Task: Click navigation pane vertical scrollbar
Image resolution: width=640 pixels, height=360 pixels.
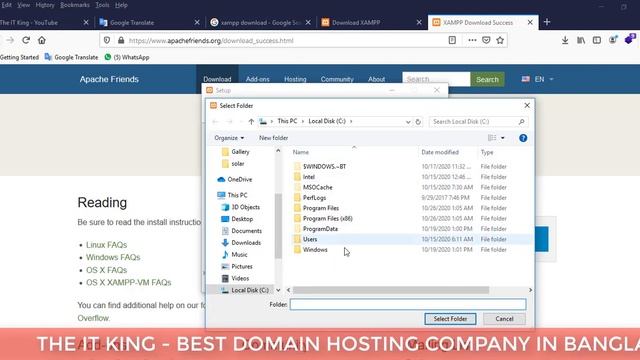Action: [278, 226]
